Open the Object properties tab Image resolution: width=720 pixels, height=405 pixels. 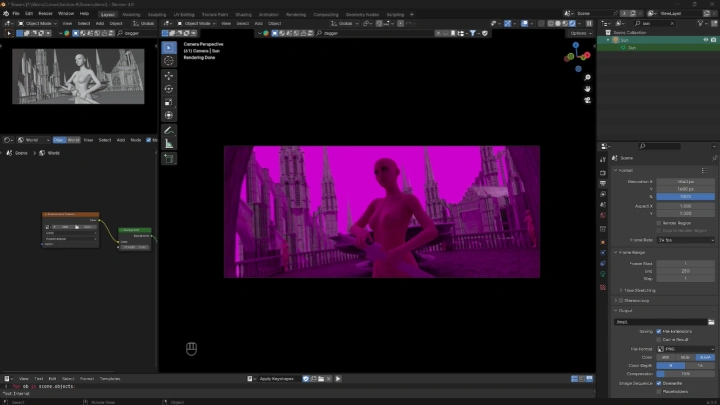(x=603, y=242)
